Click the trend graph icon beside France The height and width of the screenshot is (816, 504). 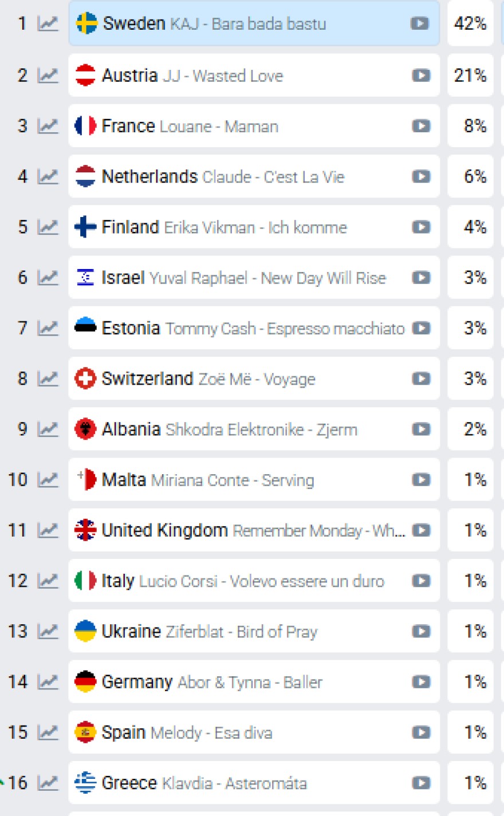pyautogui.click(x=48, y=126)
